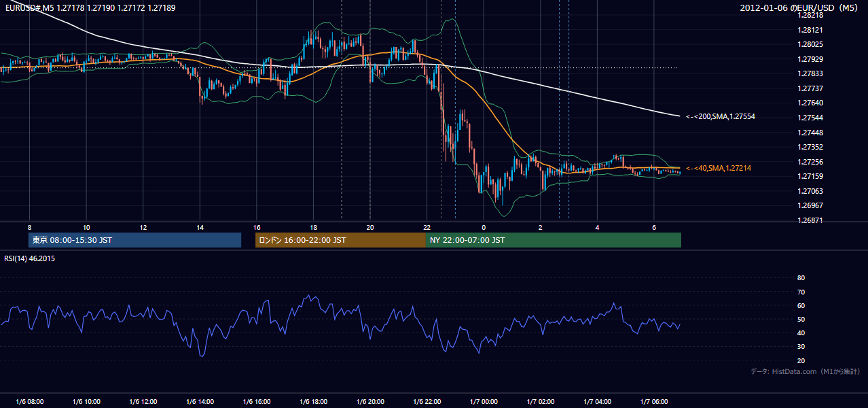Click the 200 SMA label 1.27554
This screenshot has width=868, height=408.
[721, 117]
